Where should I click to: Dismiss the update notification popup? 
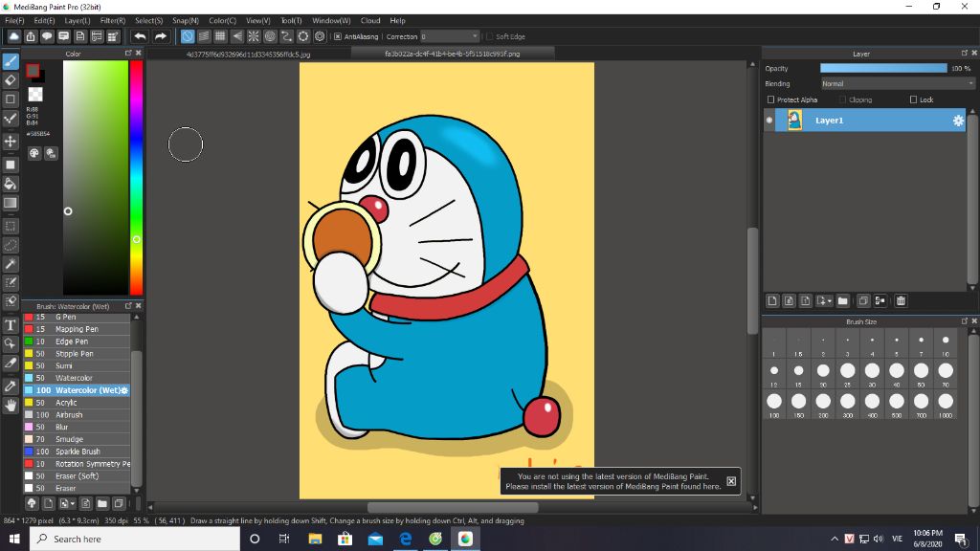tap(731, 481)
